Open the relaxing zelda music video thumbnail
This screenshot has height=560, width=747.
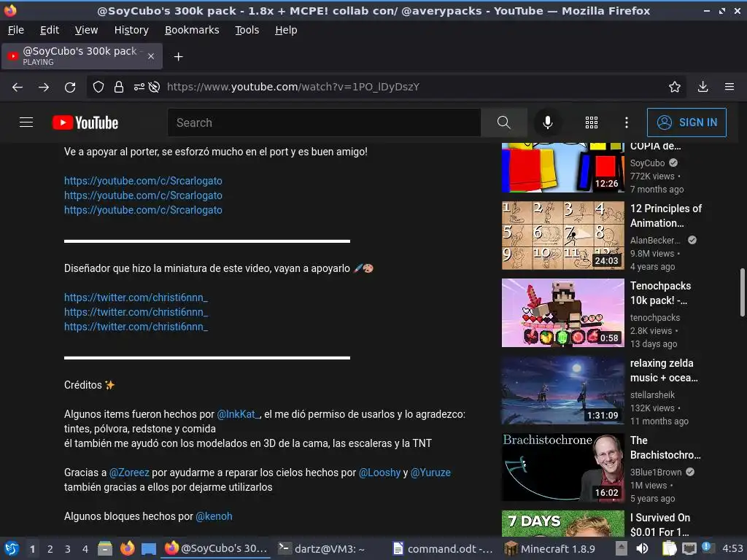(x=562, y=390)
